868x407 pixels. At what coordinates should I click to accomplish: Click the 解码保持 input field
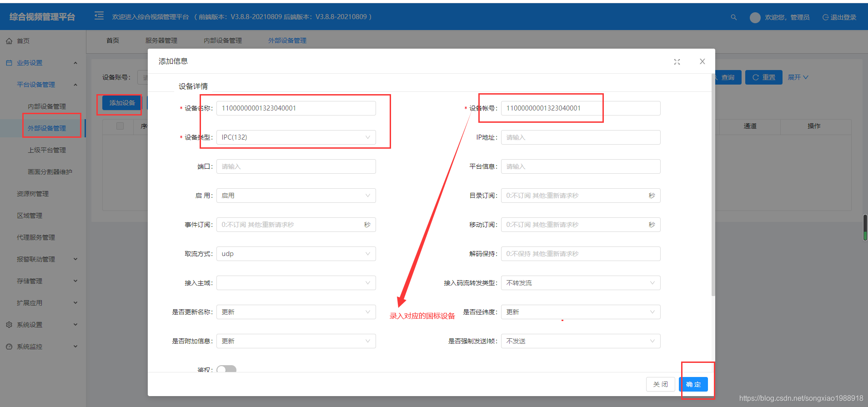[581, 254]
